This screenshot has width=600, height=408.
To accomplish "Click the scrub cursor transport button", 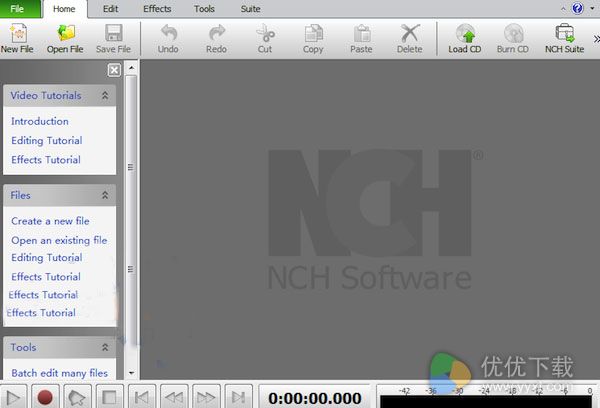I will pyautogui.click(x=77, y=397).
